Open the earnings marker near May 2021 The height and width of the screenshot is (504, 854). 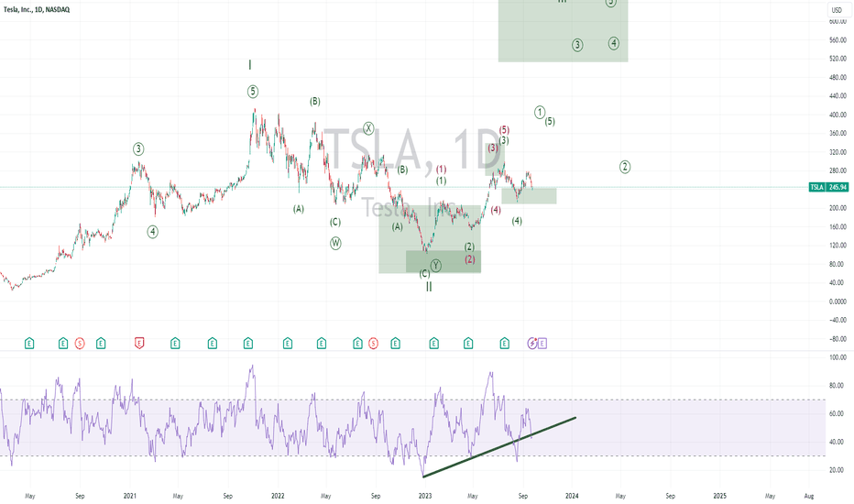(x=175, y=344)
